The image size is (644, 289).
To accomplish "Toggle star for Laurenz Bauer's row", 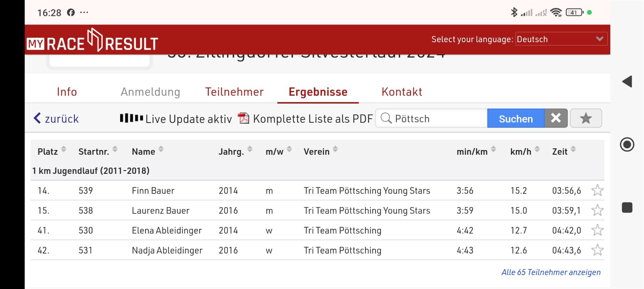I will point(597,210).
